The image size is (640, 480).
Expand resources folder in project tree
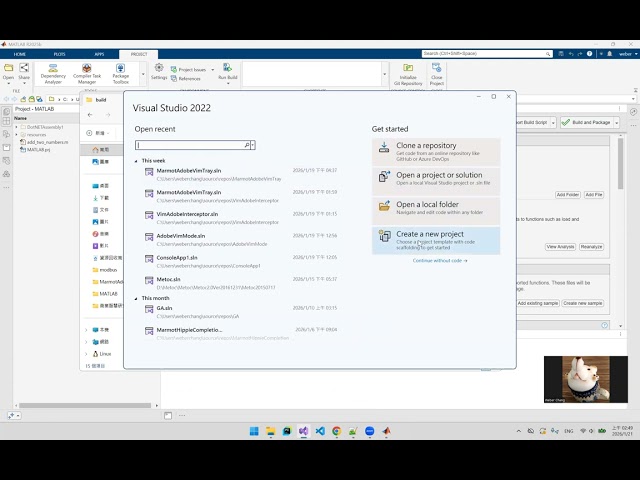click(x=16, y=135)
